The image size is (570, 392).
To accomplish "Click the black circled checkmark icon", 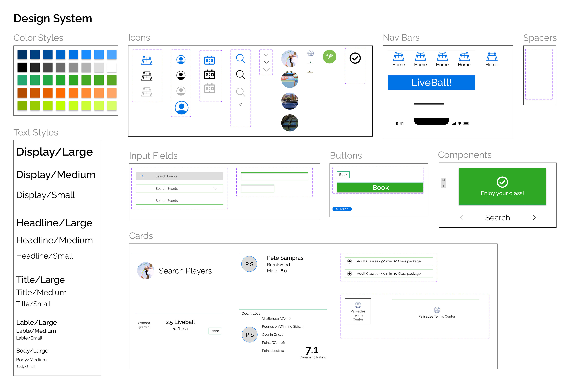I will (355, 58).
